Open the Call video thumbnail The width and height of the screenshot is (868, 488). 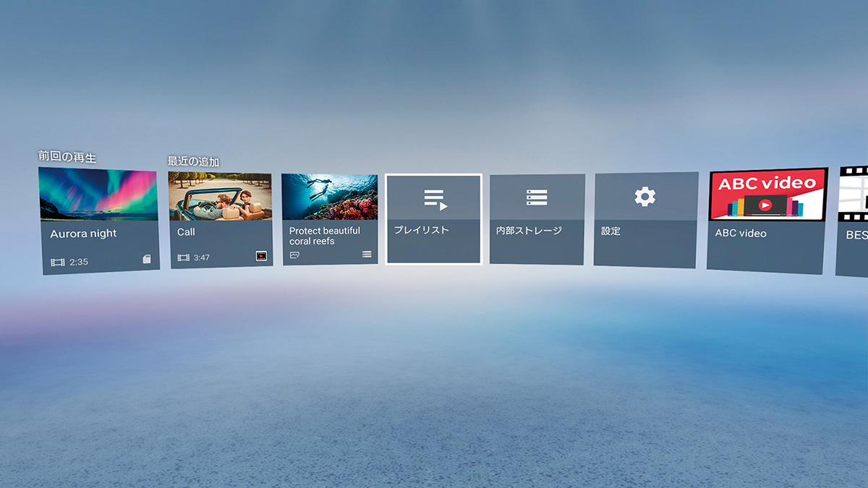[x=221, y=197]
